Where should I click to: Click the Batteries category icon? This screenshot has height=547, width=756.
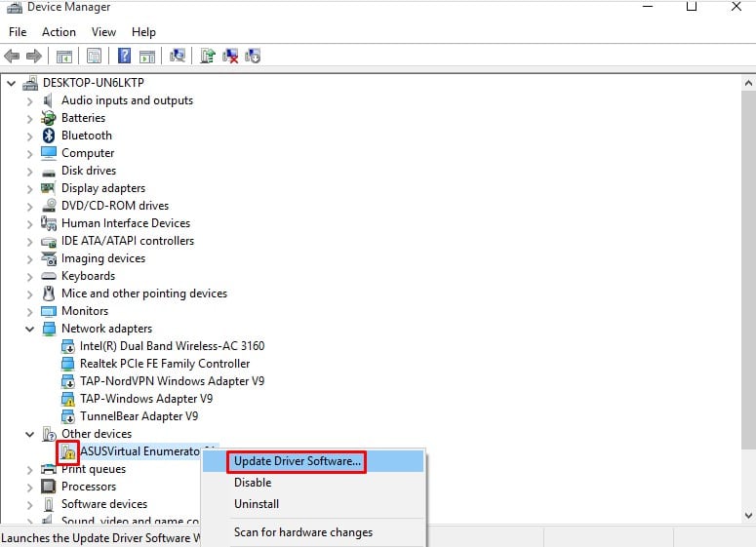coord(49,118)
